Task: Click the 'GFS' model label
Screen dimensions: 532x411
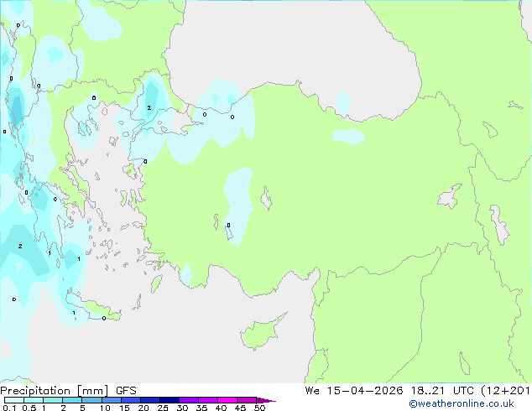Action: [x=126, y=391]
